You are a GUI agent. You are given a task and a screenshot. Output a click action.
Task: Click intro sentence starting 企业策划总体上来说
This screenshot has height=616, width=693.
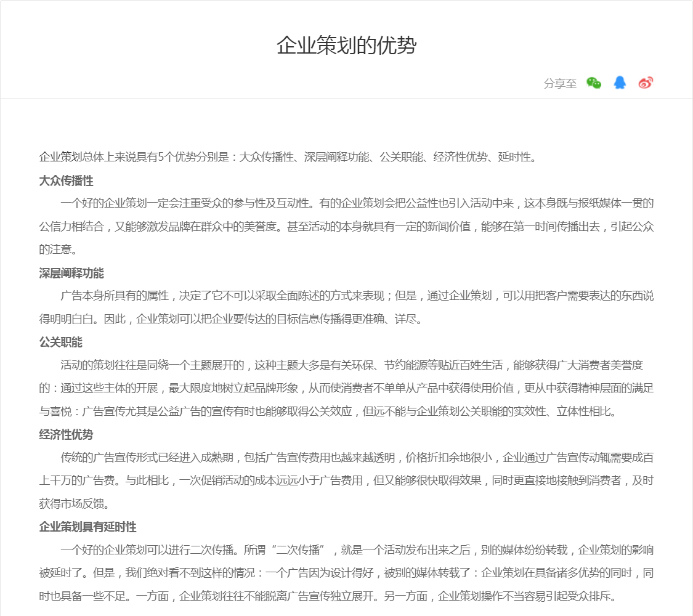coord(288,157)
